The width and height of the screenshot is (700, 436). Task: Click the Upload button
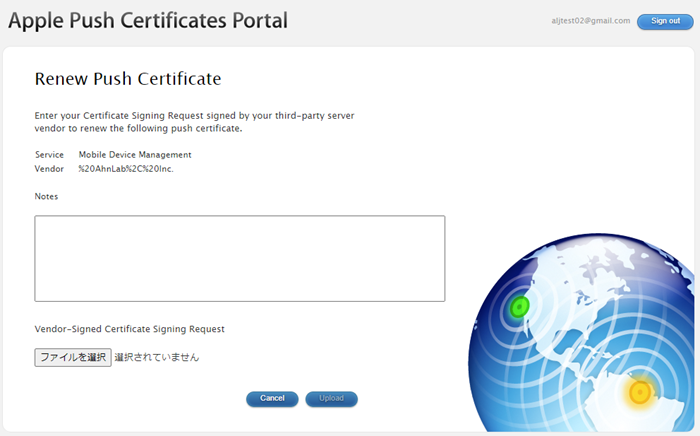click(331, 399)
